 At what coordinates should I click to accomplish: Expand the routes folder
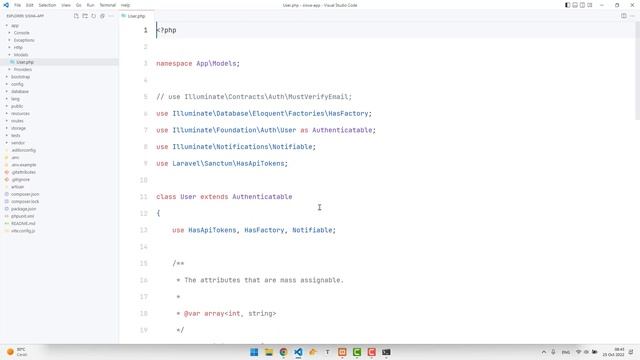[x=17, y=121]
